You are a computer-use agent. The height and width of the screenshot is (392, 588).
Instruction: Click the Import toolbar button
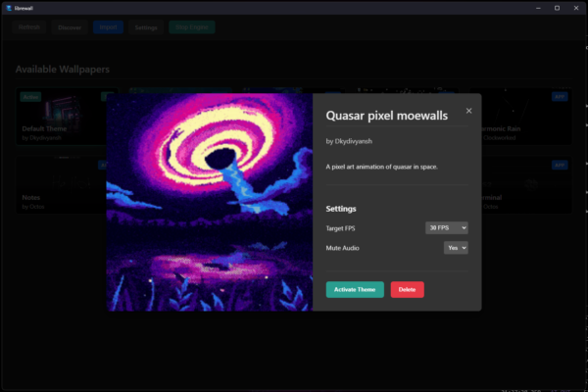[x=108, y=27]
